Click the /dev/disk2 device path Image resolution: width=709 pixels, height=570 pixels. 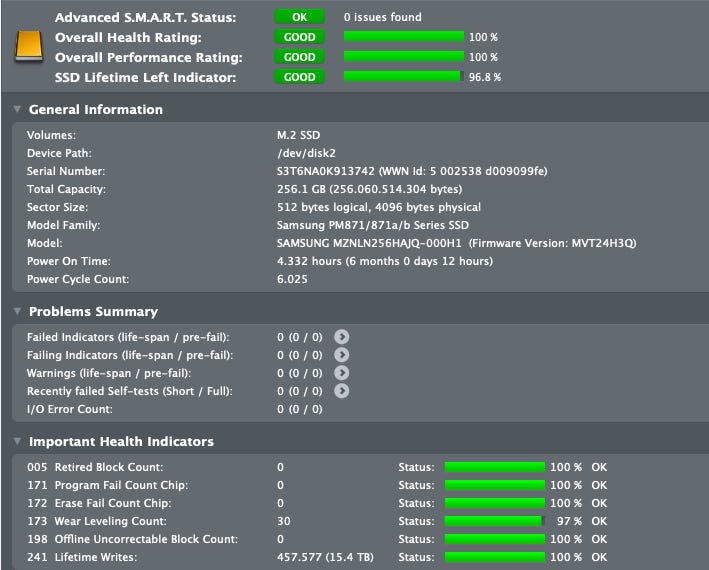tap(308, 153)
